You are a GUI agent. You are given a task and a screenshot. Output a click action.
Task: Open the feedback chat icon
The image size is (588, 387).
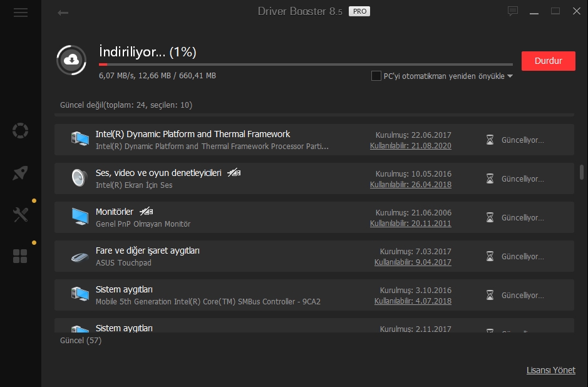tap(513, 11)
